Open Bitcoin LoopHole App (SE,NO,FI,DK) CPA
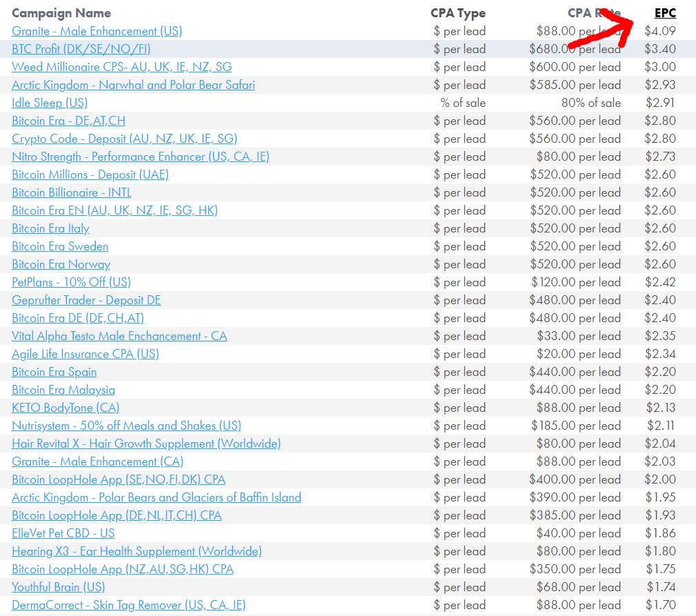This screenshot has height=616, width=696. (119, 479)
